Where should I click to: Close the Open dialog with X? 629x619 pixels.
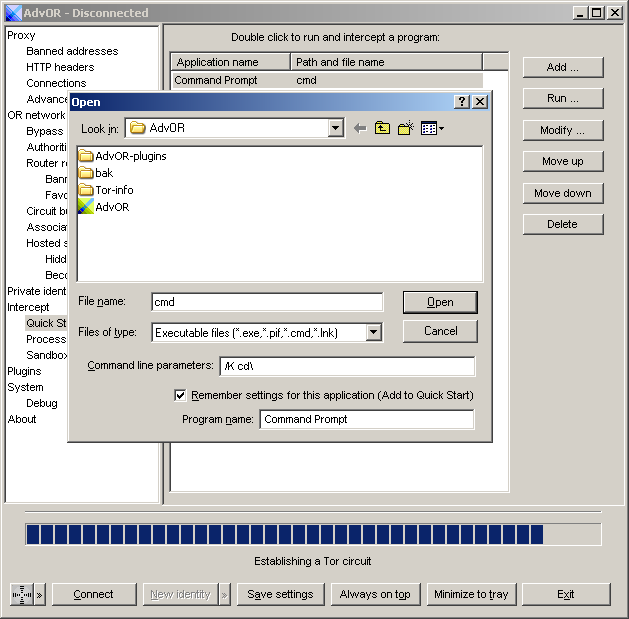tap(480, 101)
